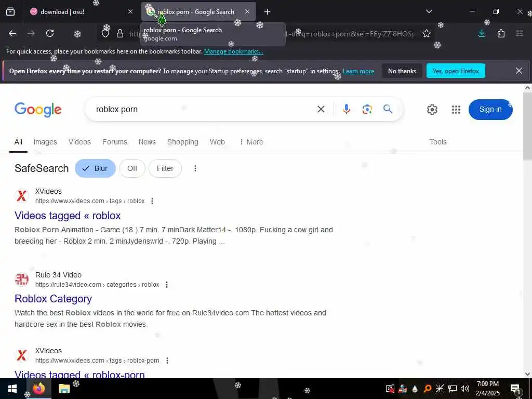Close the Google Search tab

247,12
